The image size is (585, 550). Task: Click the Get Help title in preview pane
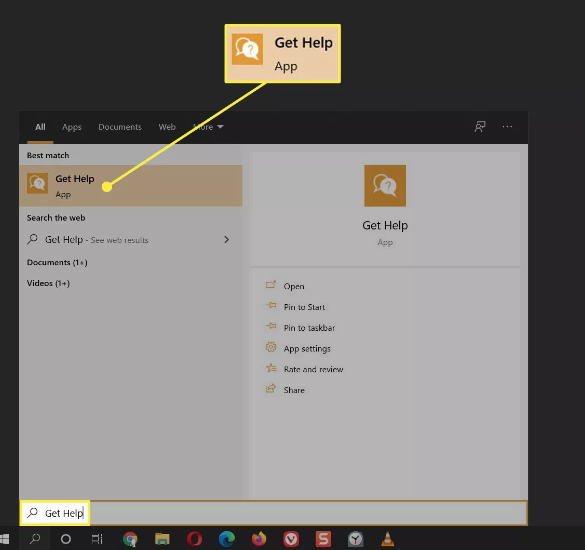coord(385,225)
